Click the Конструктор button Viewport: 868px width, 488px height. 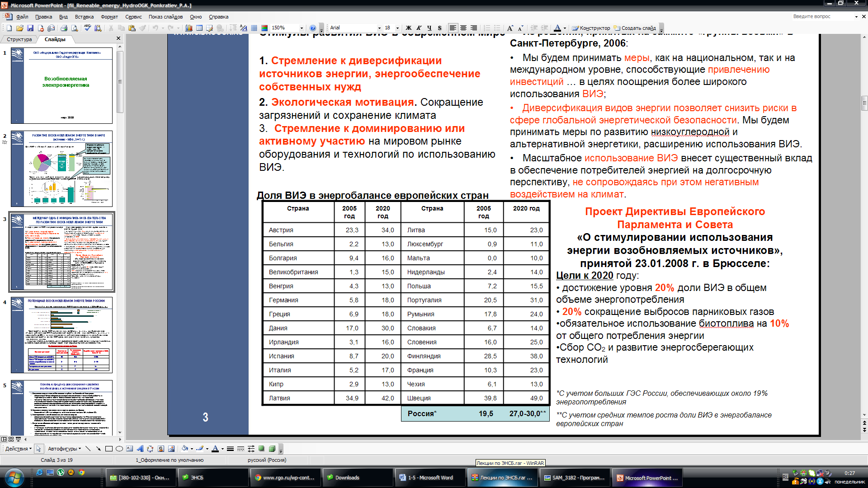[x=591, y=28]
